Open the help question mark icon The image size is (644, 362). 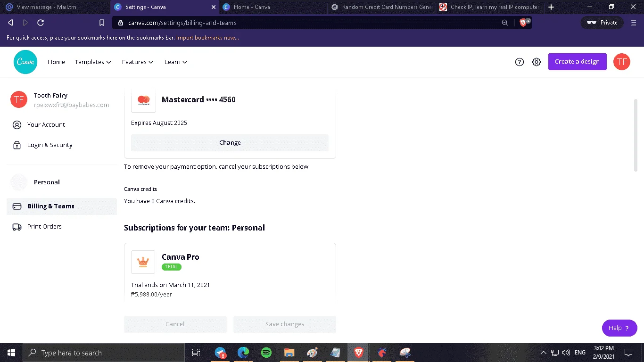tap(520, 62)
